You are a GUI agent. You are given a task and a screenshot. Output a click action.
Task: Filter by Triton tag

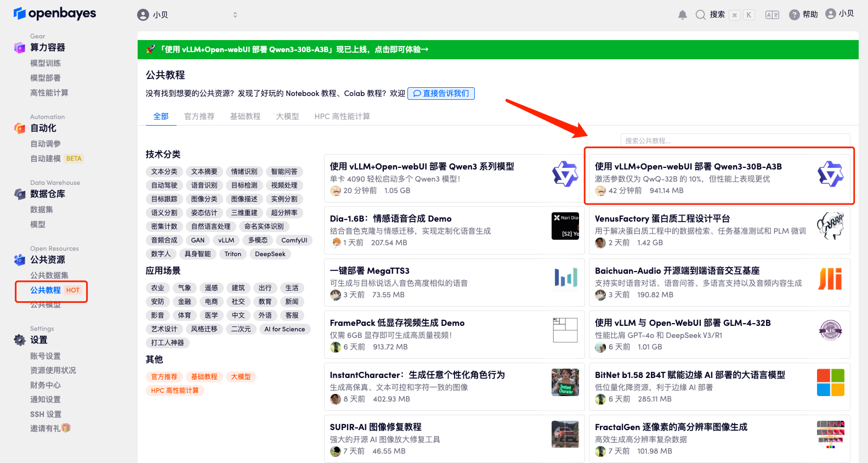point(233,254)
